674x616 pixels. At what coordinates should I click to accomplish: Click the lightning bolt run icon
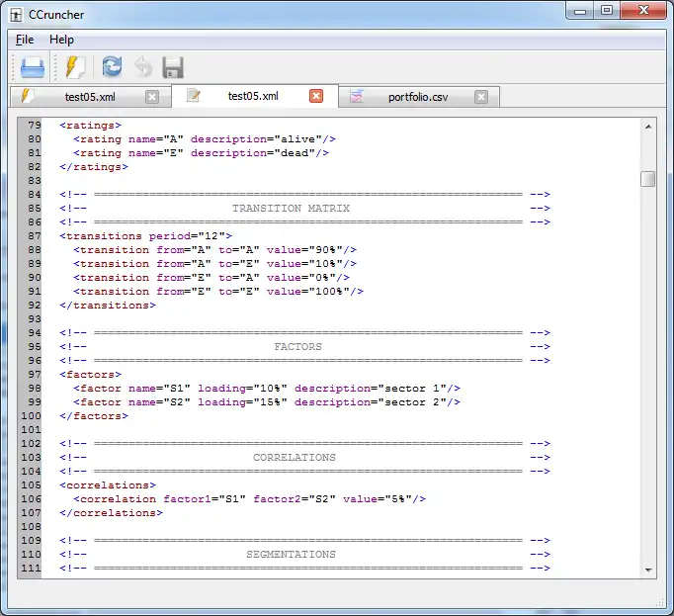[x=75, y=67]
